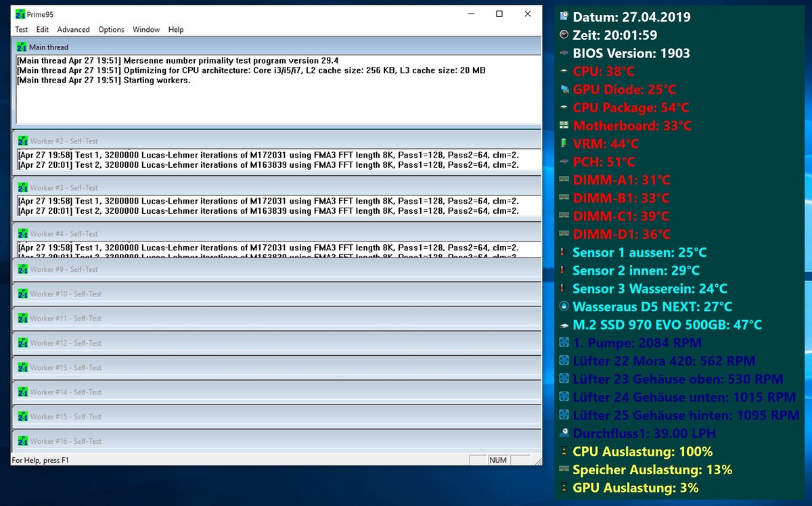
Task: Click the CPU Auslastung: 100% reading
Action: click(642, 451)
